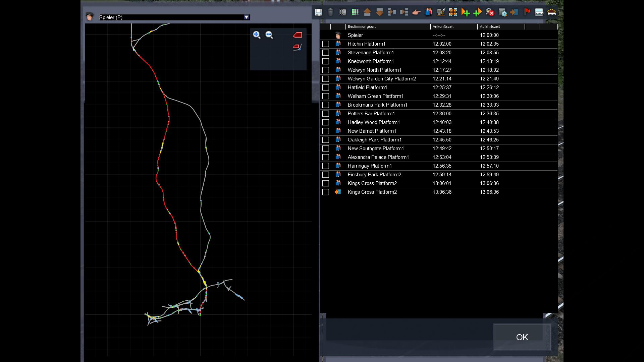Click the passenger pickup people icon
This screenshot has width=644, height=362.
pos(429,12)
